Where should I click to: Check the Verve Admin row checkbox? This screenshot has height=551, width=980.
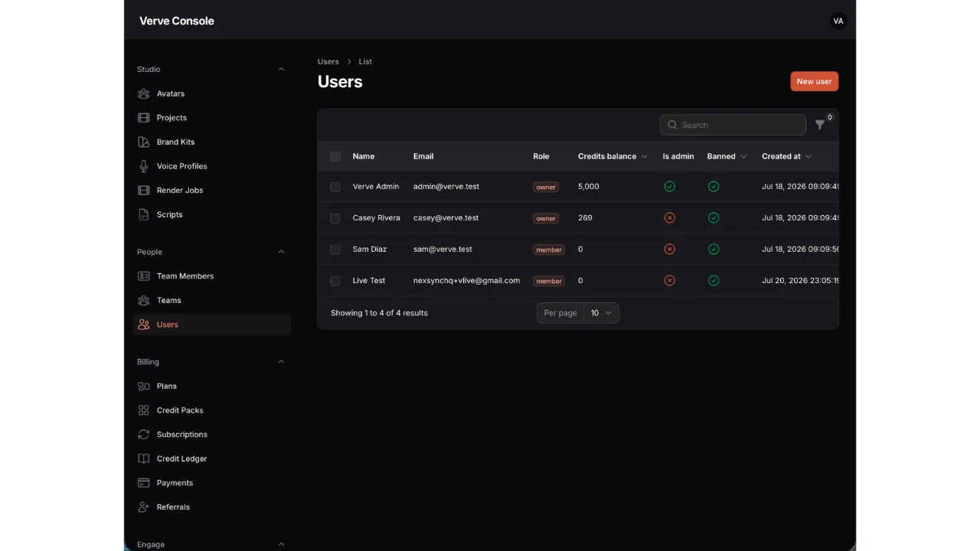coord(335,187)
